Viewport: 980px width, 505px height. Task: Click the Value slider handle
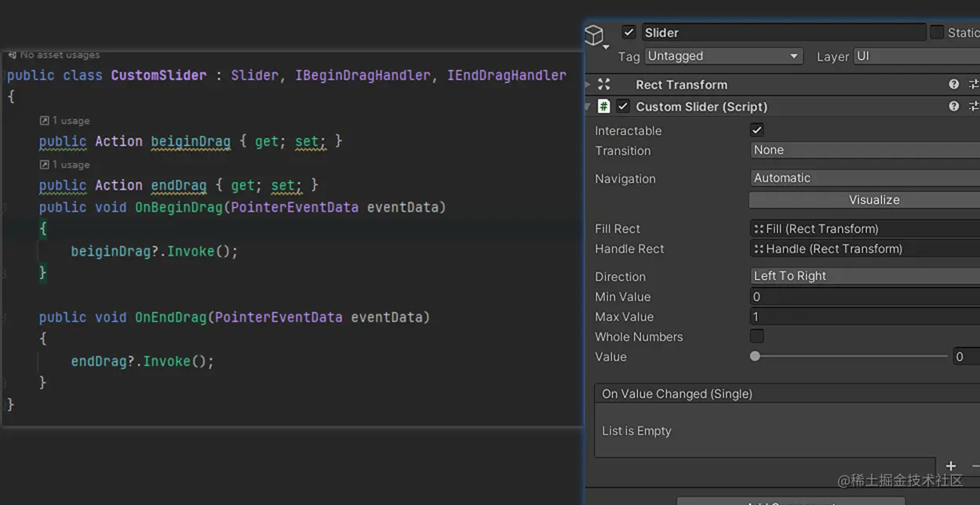point(755,357)
